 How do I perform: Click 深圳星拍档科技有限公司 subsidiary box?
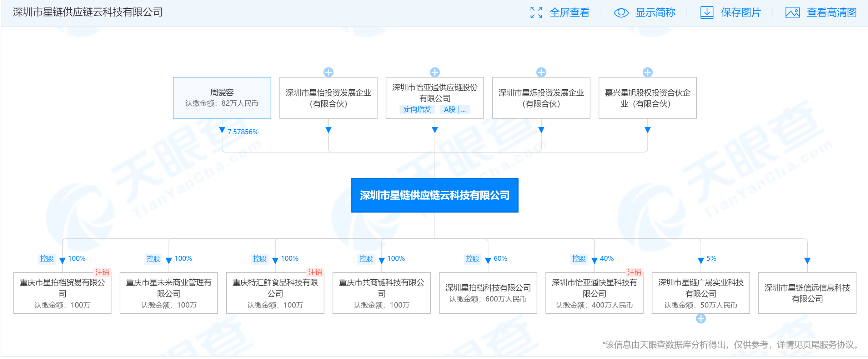488,293
